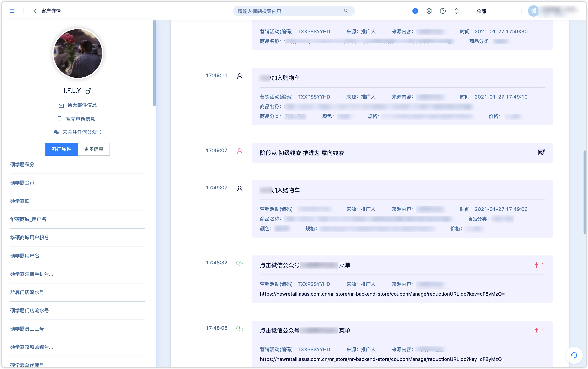Click the red score arrow on 17:48:08 card
The width and height of the screenshot is (588, 369).
(x=536, y=331)
